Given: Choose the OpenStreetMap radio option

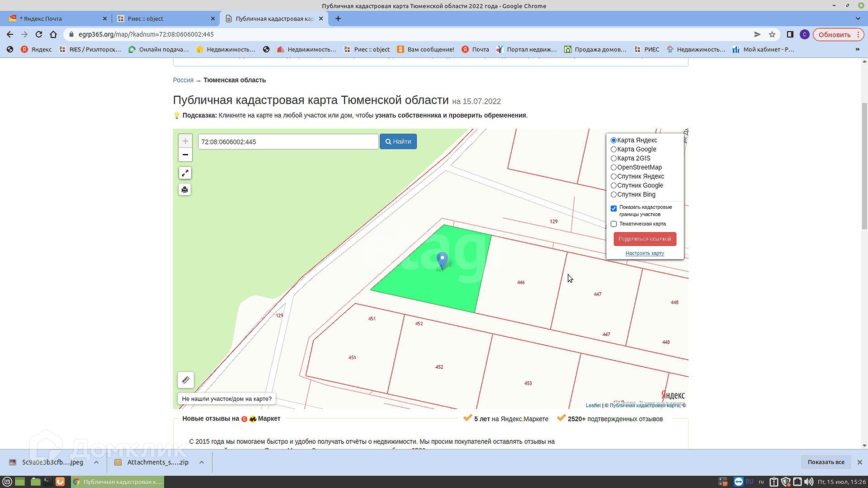Looking at the screenshot, I should (x=613, y=167).
